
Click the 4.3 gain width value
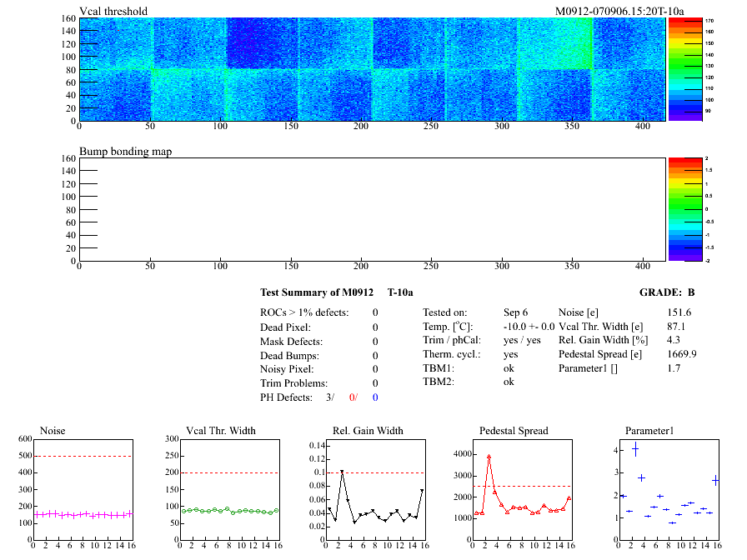coord(674,340)
